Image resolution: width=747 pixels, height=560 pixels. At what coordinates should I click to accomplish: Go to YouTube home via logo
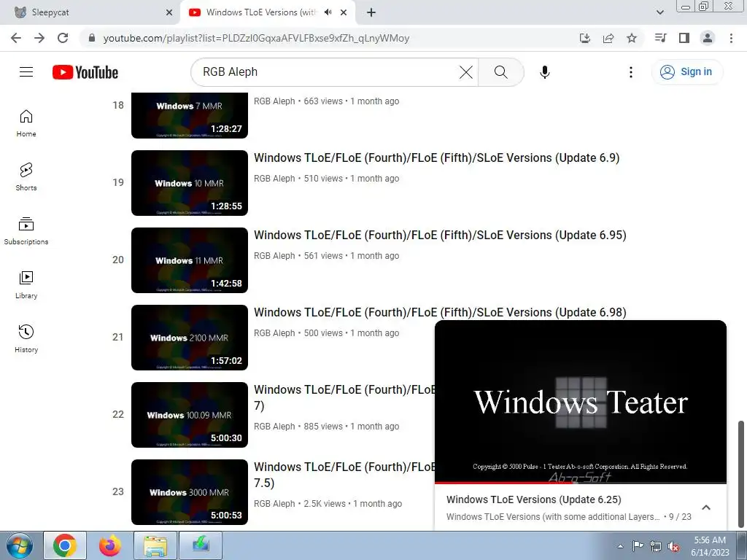point(85,72)
